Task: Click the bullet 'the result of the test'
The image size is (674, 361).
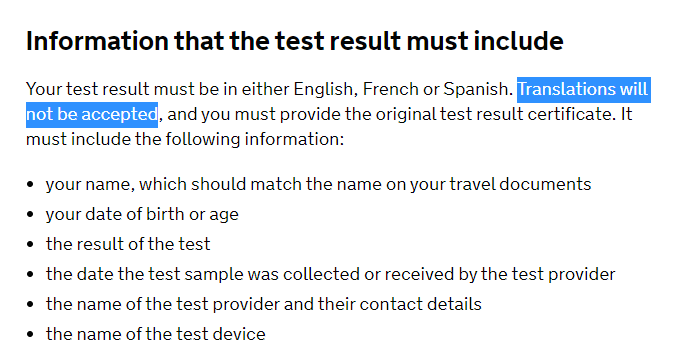Action: [x=128, y=244]
